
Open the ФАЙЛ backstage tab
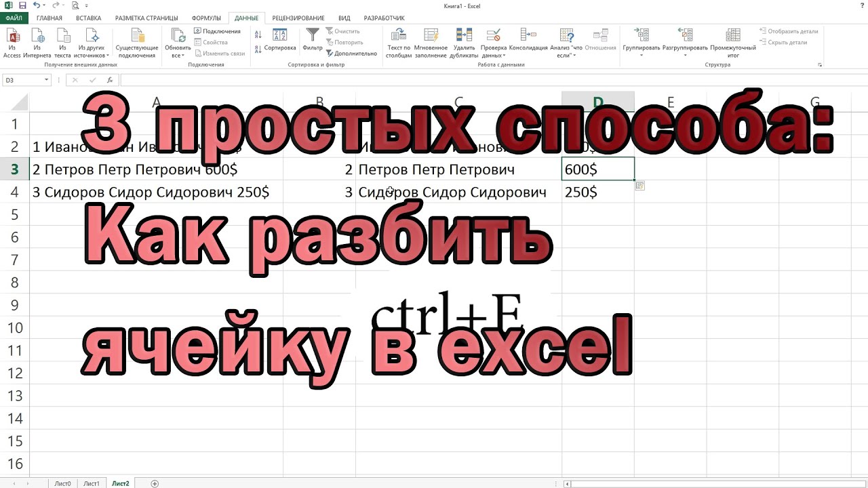coord(14,18)
